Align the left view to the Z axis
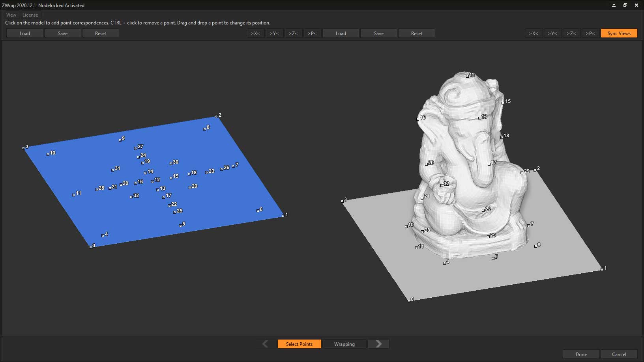 click(x=293, y=34)
